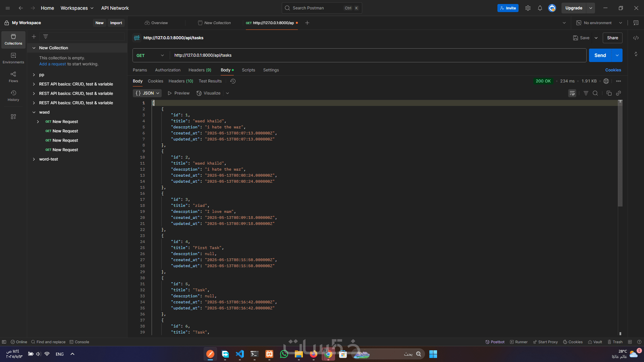Open the History sidebar panel
This screenshot has height=362, width=644.
(13, 96)
